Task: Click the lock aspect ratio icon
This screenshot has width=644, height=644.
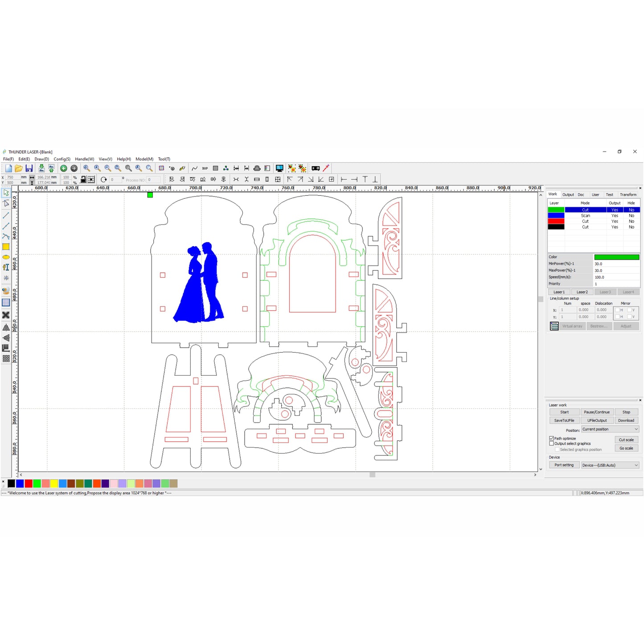Action: click(83, 180)
